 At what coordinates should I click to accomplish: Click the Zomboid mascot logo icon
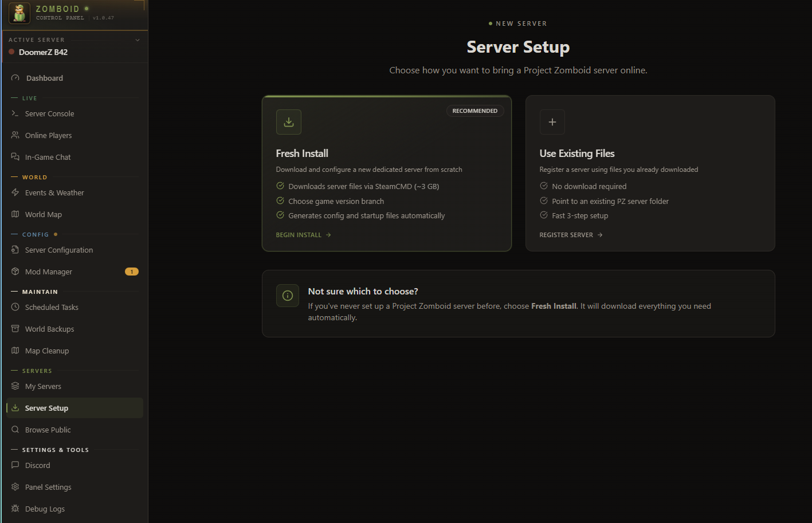pos(19,13)
